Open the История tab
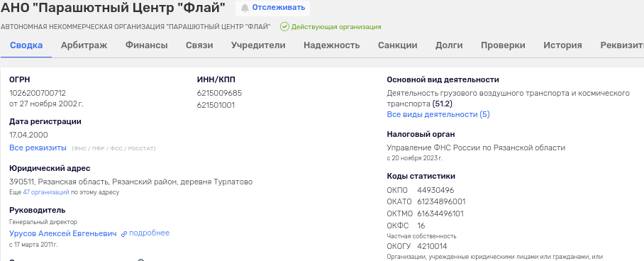The height and width of the screenshot is (261, 644). pyautogui.click(x=562, y=45)
